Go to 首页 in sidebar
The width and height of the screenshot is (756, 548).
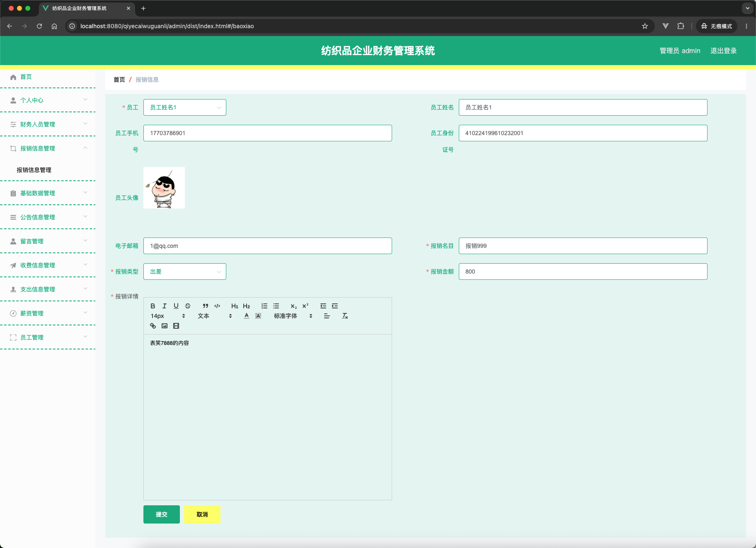click(x=48, y=77)
